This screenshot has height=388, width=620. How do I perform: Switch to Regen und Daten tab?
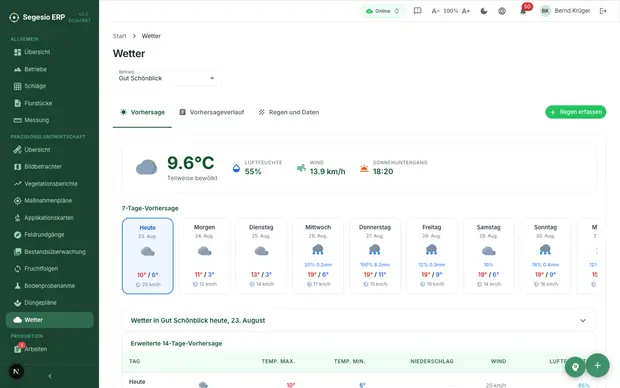[289, 112]
